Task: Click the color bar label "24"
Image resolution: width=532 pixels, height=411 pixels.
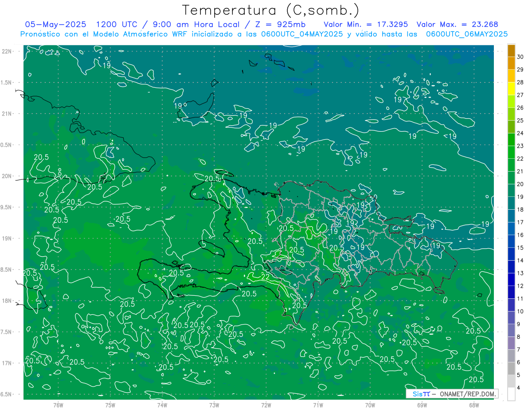Action: [x=520, y=133]
